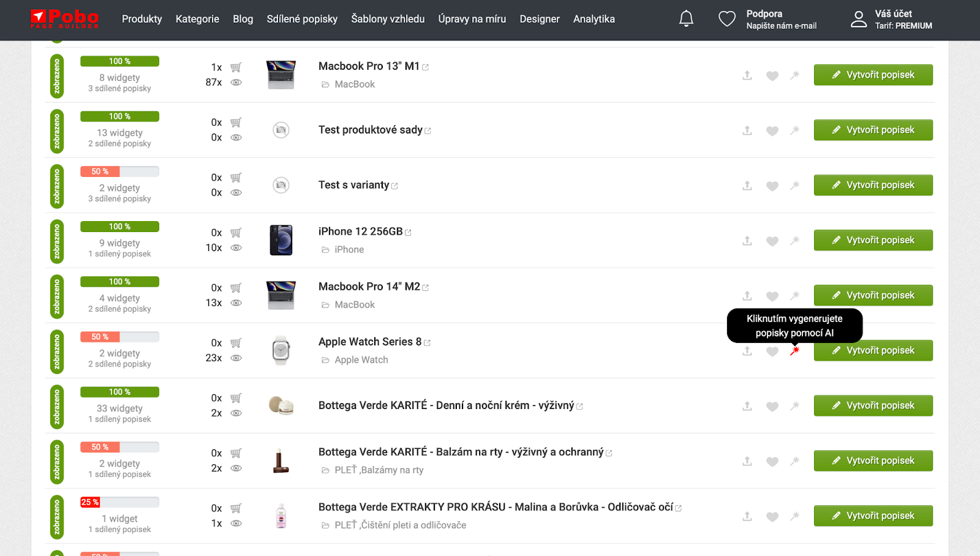The height and width of the screenshot is (556, 980).
Task: Open the user account avatar icon
Action: click(859, 19)
